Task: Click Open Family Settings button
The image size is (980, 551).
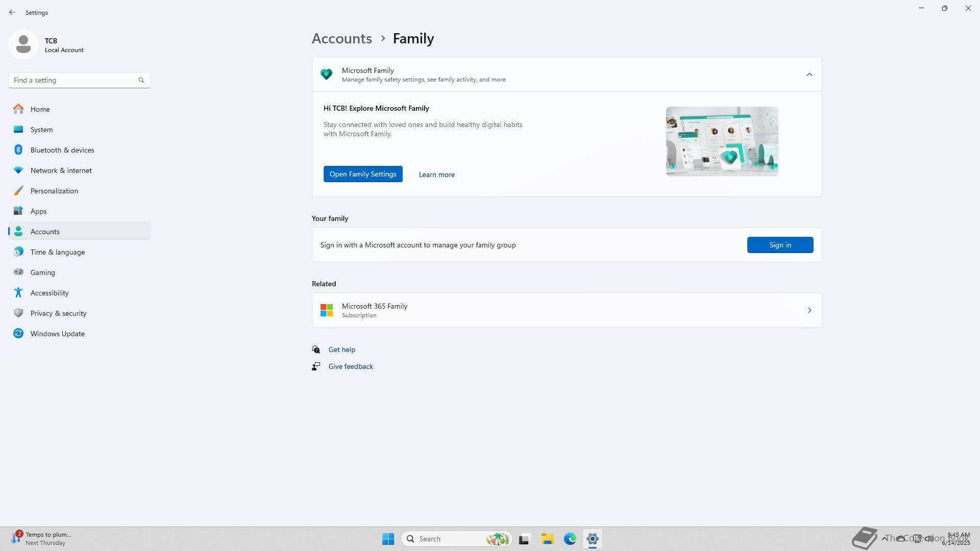Action: 362,174
